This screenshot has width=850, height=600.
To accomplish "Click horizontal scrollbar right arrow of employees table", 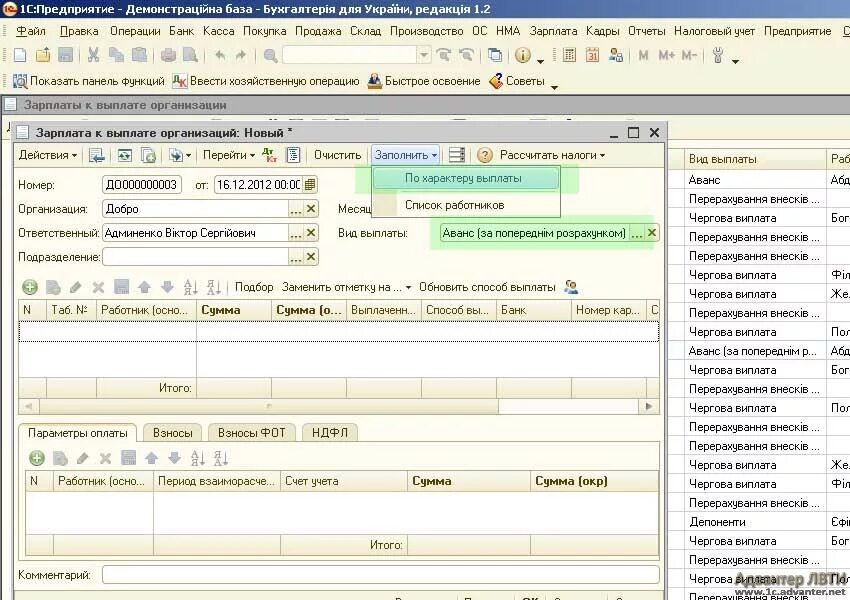I will (648, 406).
